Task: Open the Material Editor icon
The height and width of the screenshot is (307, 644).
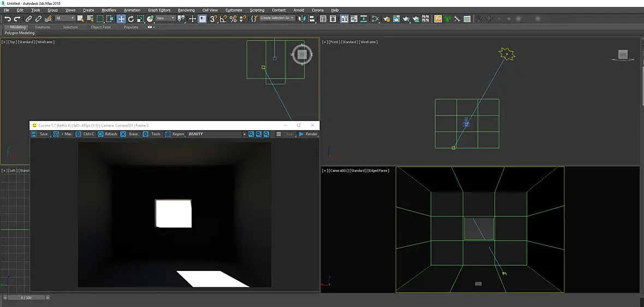Action: tap(375, 19)
